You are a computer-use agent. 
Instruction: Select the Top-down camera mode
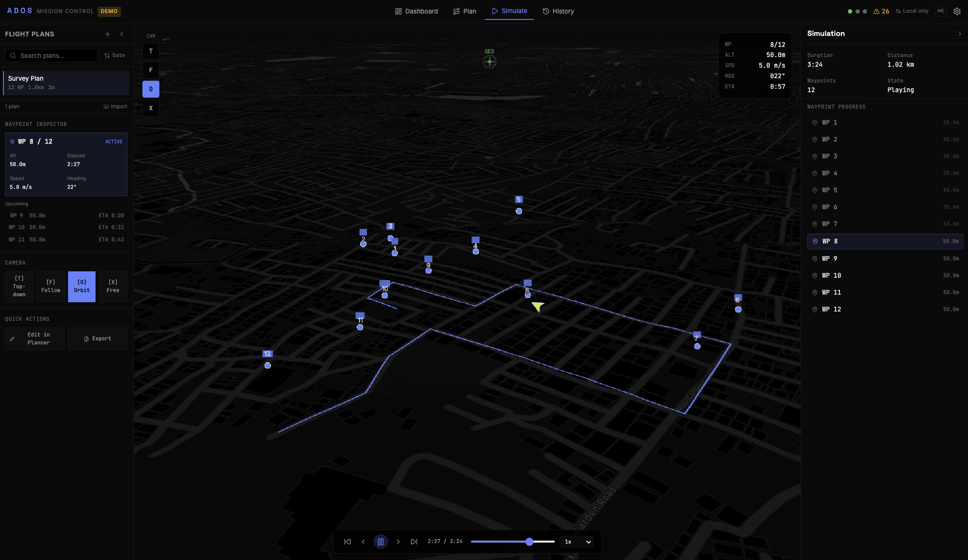(19, 286)
